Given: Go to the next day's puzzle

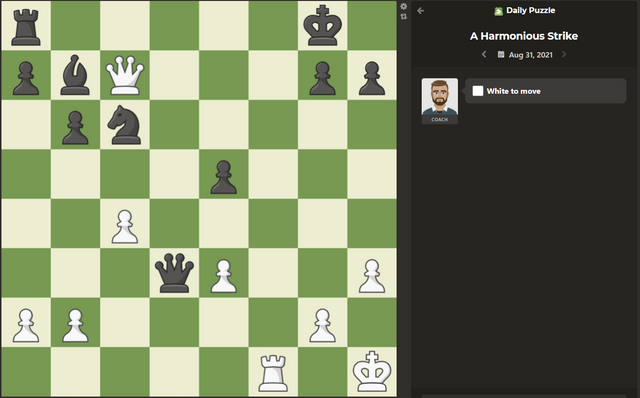Looking at the screenshot, I should point(564,54).
